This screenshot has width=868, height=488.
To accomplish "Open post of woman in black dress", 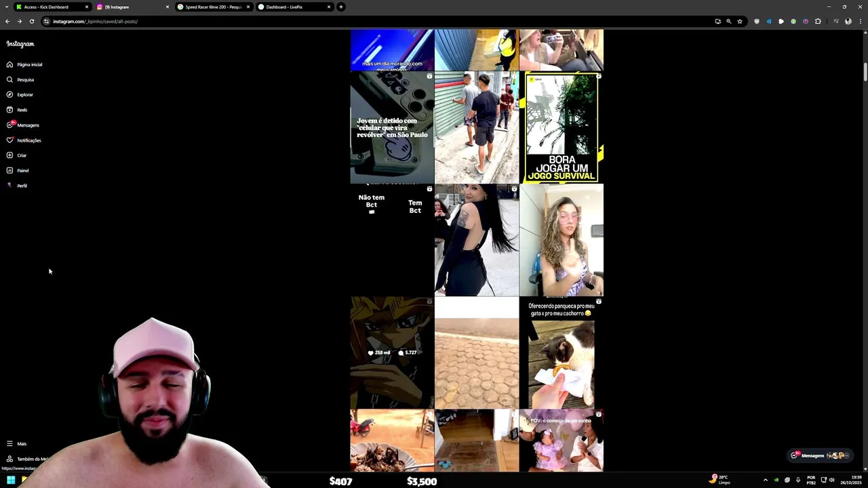I will [477, 240].
